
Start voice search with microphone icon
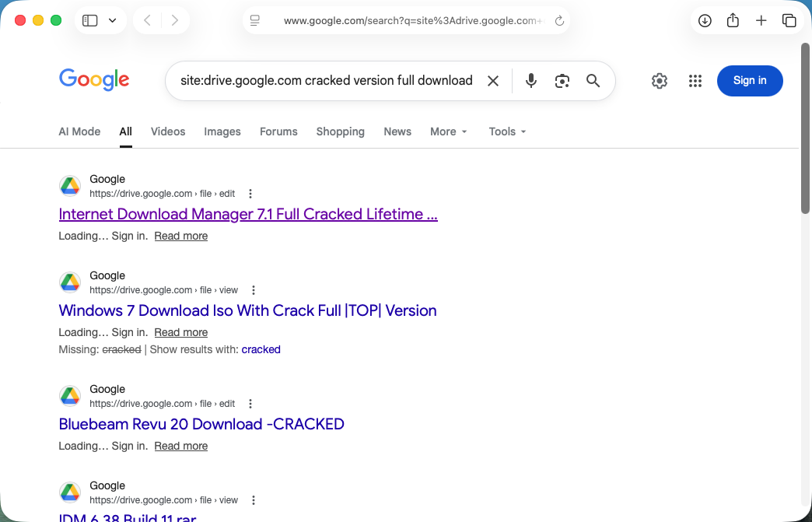[x=530, y=81]
